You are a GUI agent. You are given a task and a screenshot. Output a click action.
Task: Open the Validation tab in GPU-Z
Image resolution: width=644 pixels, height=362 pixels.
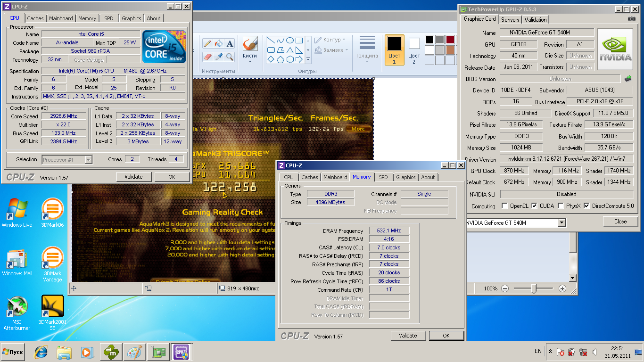click(536, 20)
